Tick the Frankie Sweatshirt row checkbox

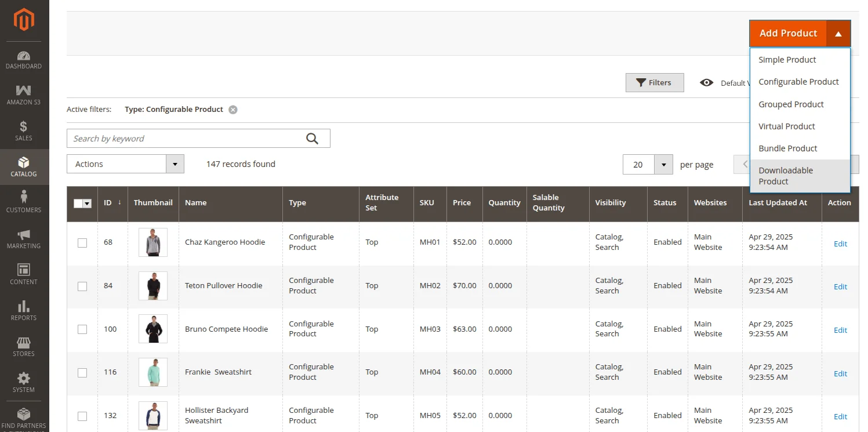point(82,373)
